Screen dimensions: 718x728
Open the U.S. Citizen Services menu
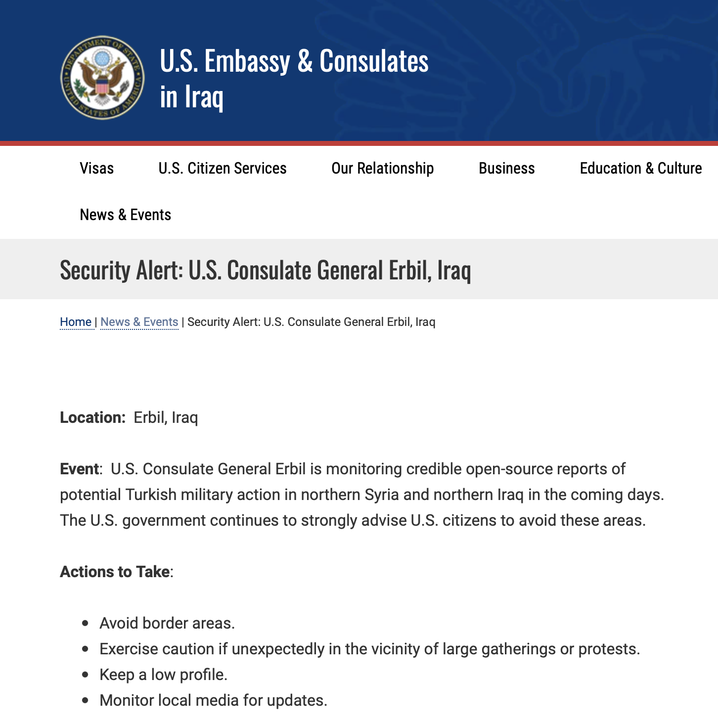pos(222,168)
